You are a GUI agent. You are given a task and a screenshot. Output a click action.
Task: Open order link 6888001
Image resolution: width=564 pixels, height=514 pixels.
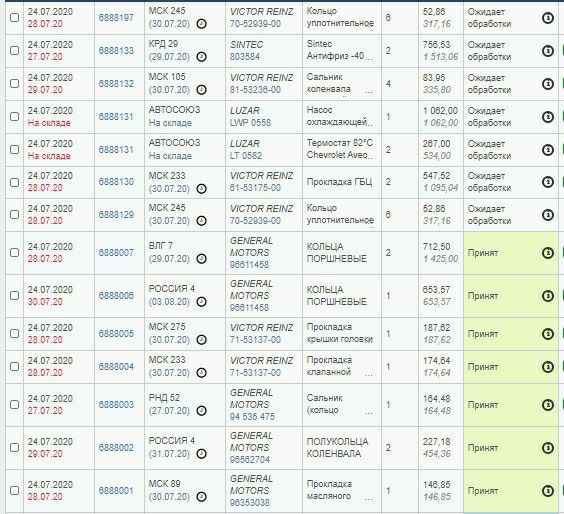pyautogui.click(x=116, y=491)
